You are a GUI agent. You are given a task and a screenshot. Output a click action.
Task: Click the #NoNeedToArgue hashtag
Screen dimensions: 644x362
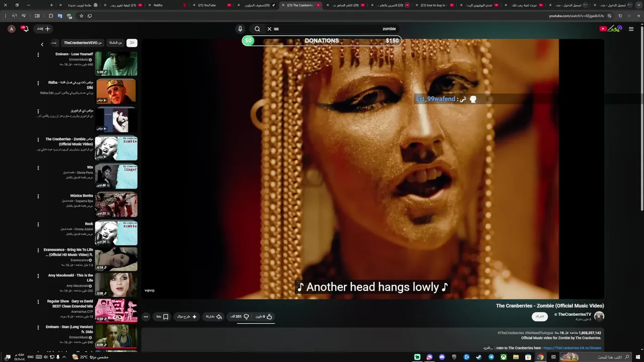click(x=539, y=333)
